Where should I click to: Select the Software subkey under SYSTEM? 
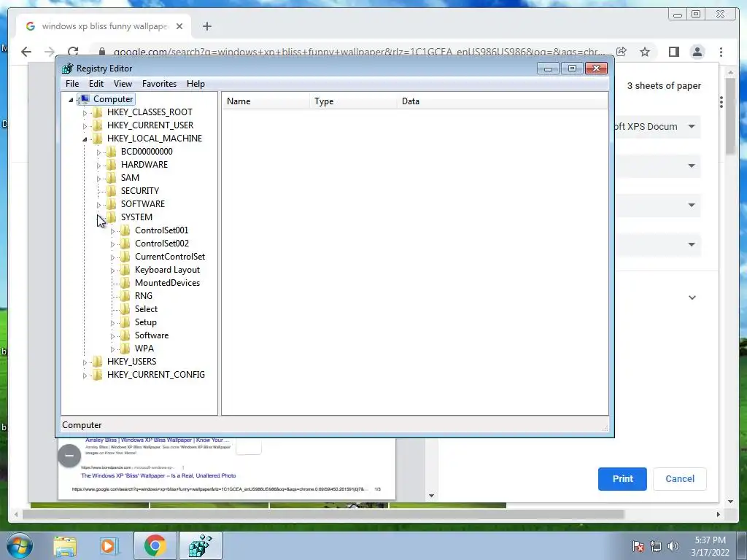point(152,335)
